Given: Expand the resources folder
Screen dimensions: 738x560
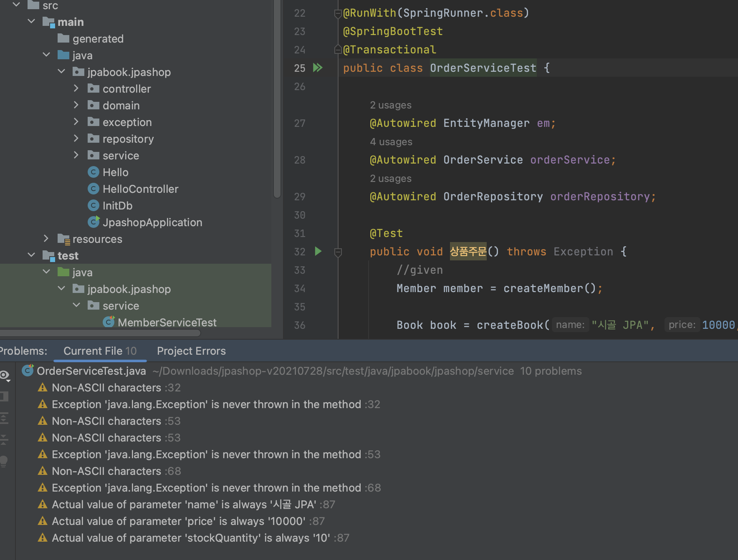Looking at the screenshot, I should coord(46,239).
